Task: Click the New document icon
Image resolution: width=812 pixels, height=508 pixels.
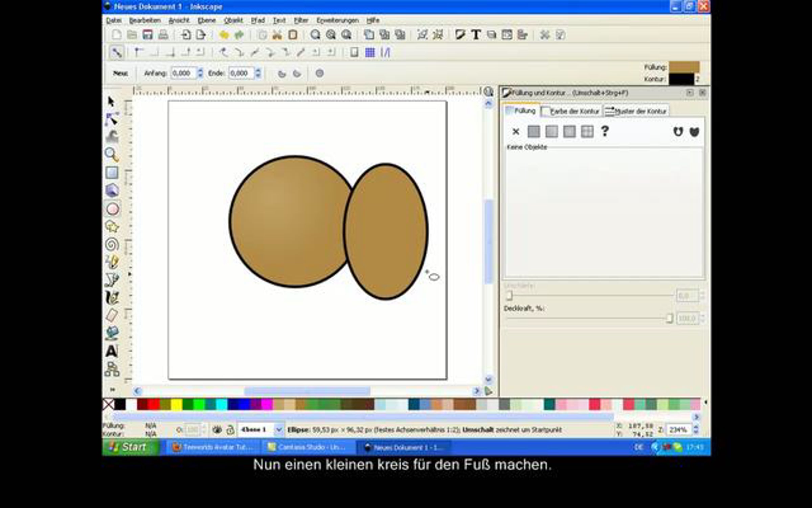Action: (x=116, y=35)
